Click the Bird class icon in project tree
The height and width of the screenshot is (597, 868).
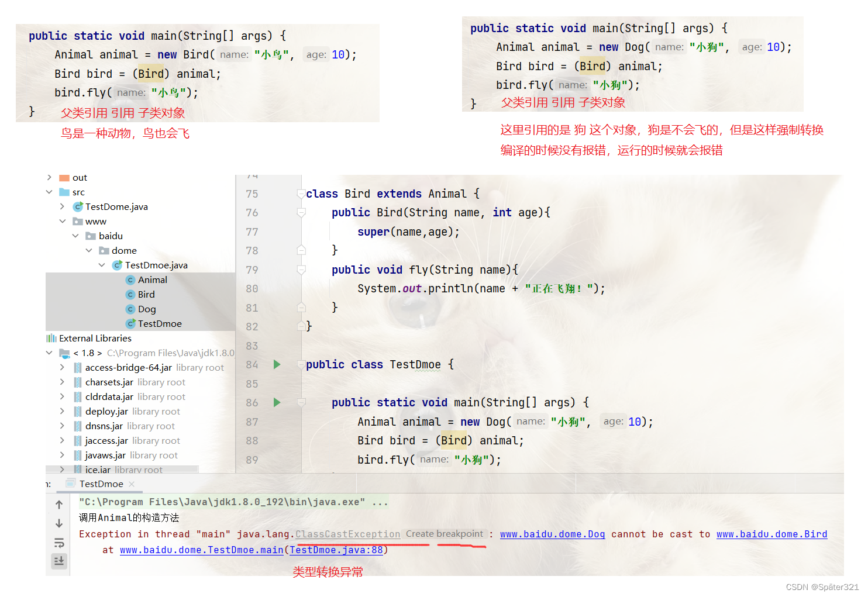point(130,295)
